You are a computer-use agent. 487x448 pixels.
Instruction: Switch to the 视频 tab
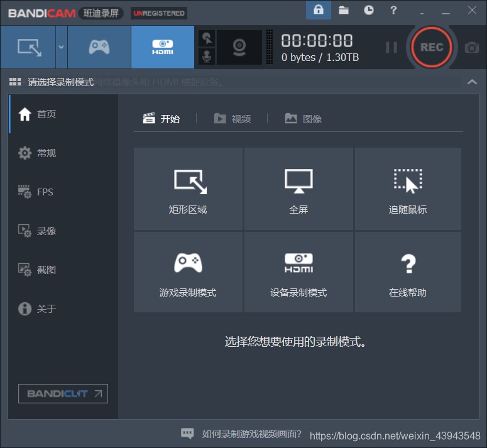pyautogui.click(x=233, y=119)
